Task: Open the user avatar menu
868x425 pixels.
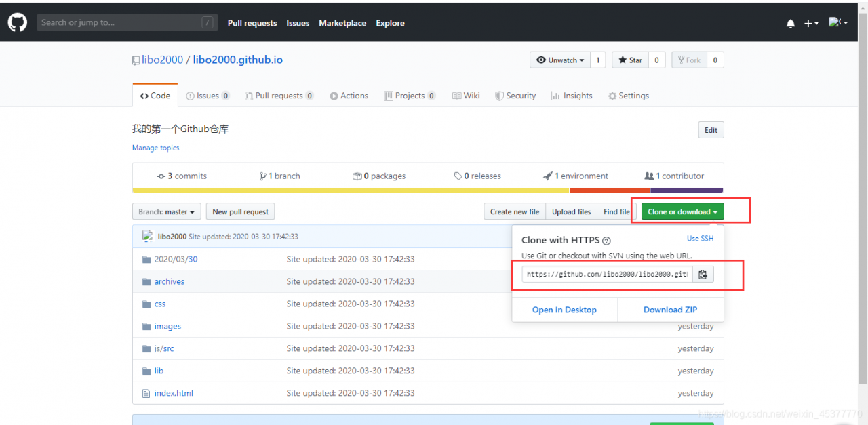Action: coord(838,22)
